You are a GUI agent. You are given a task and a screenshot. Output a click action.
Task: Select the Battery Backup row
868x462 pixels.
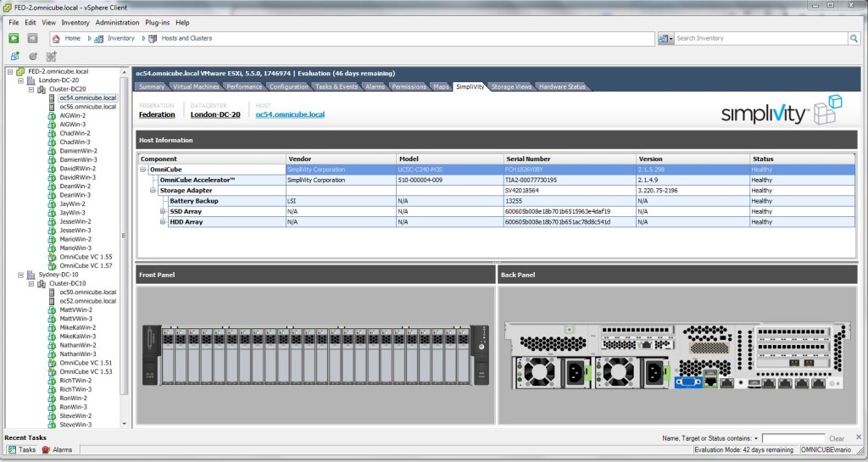[496, 201]
